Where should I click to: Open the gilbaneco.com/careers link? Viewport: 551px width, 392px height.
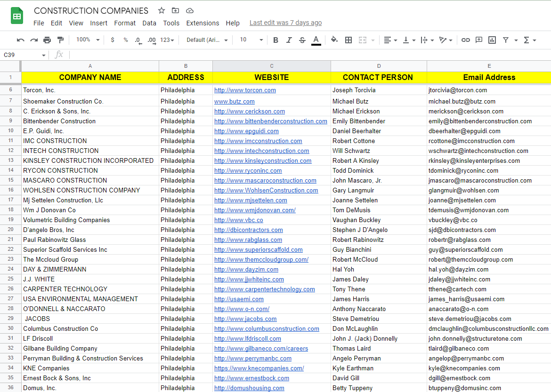coord(261,349)
